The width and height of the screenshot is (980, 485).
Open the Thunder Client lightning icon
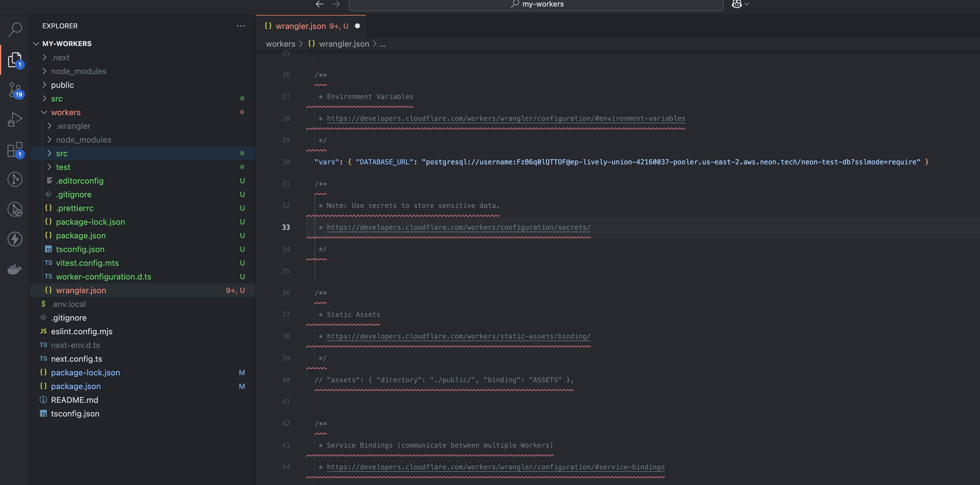(x=15, y=239)
